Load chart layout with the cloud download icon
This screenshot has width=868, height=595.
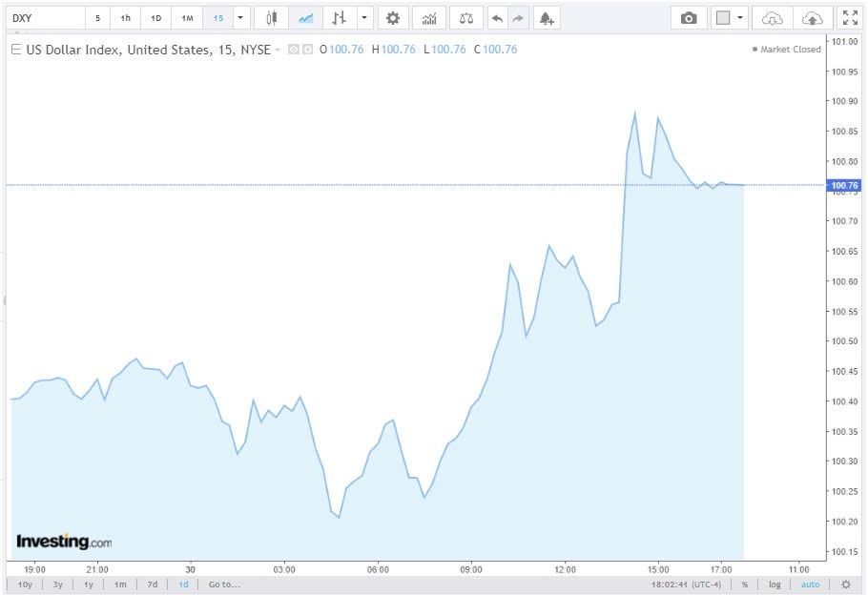point(769,17)
